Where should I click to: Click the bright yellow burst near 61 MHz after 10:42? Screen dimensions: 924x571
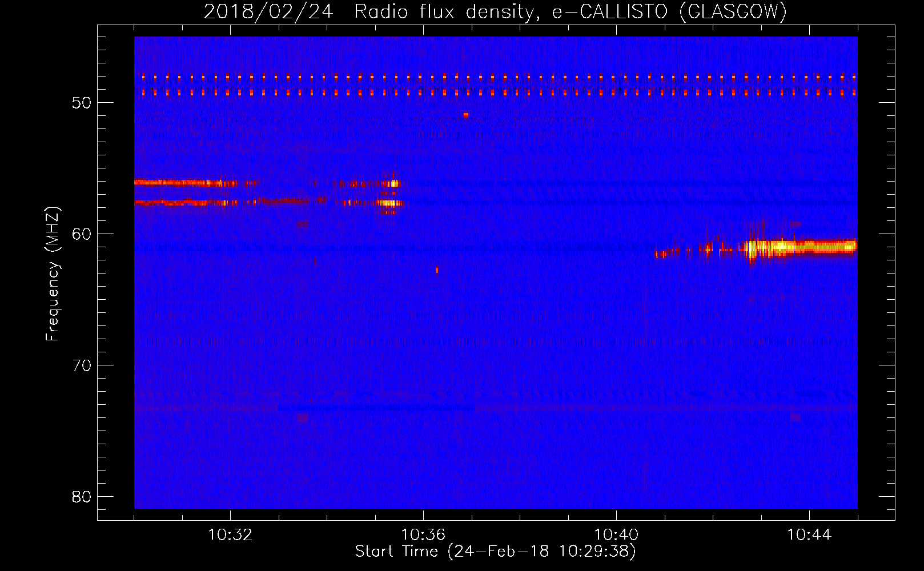(800, 247)
